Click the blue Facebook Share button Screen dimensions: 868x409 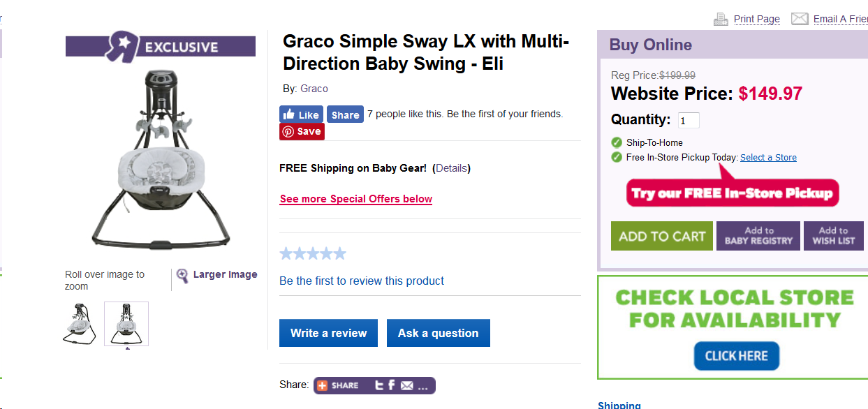coord(345,114)
